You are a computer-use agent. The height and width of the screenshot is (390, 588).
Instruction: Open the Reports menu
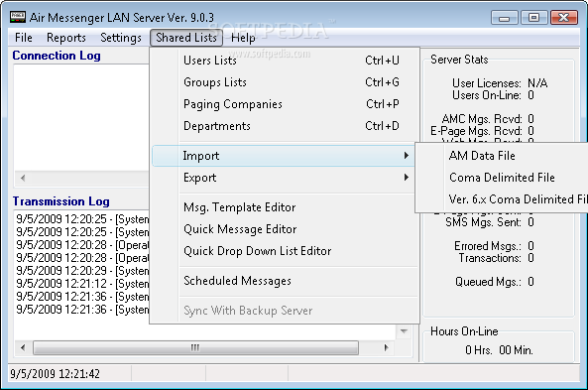(66, 38)
